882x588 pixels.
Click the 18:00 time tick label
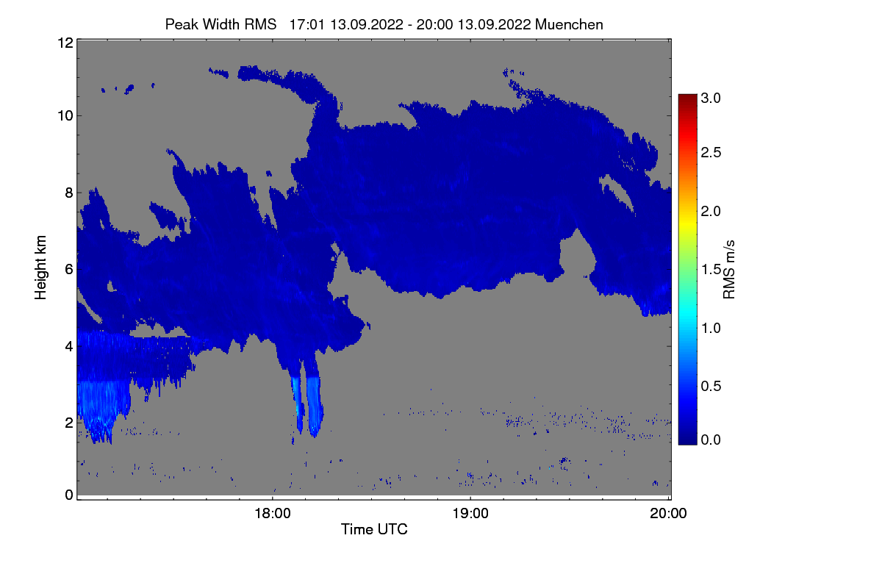point(273,514)
